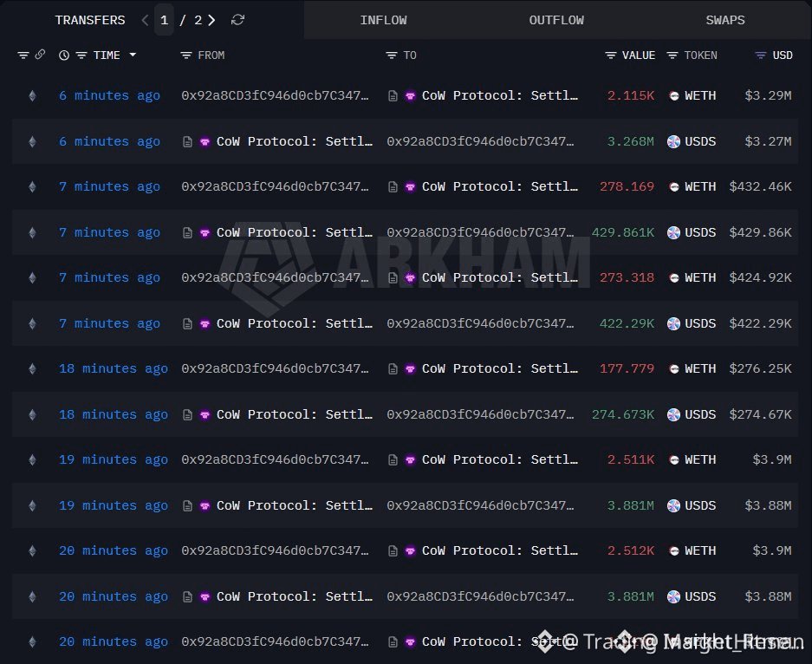This screenshot has height=664, width=812.
Task: Click contract icon in 2.511K WETH row
Action: pyautogui.click(x=393, y=460)
